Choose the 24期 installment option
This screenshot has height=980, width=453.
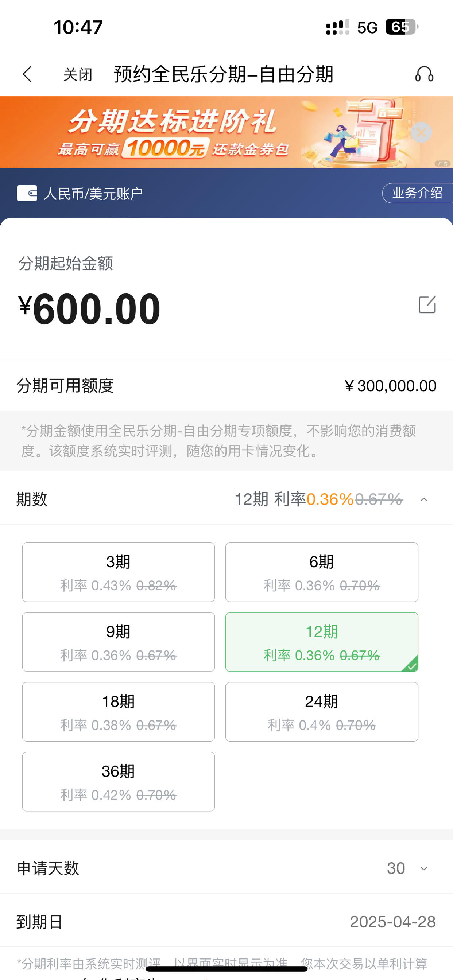pyautogui.click(x=322, y=712)
